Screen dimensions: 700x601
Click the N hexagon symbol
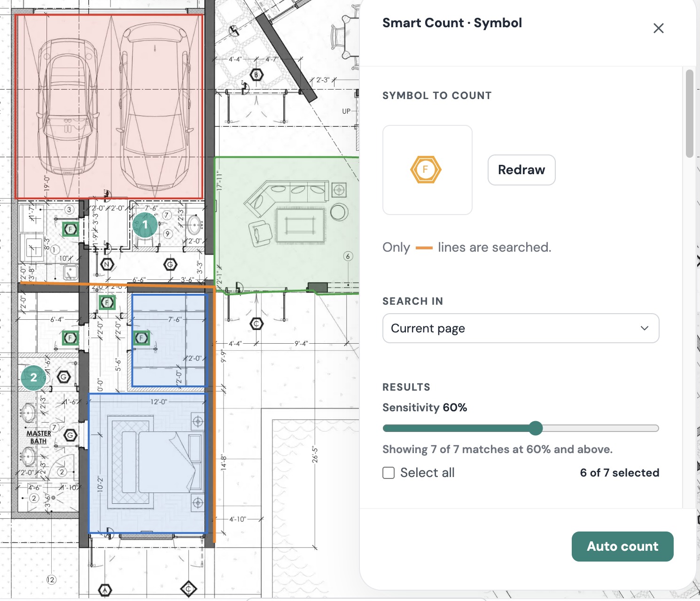[x=107, y=264]
